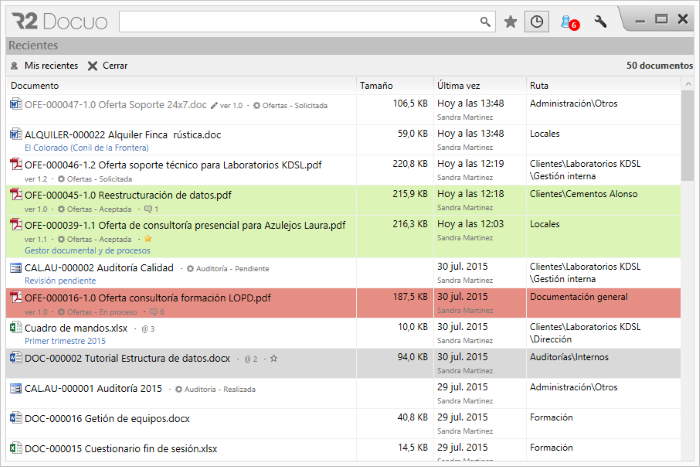Viewport: 700px width, 467px height.
Task: Click the vertical scrollbar thumb
Action: [688, 136]
